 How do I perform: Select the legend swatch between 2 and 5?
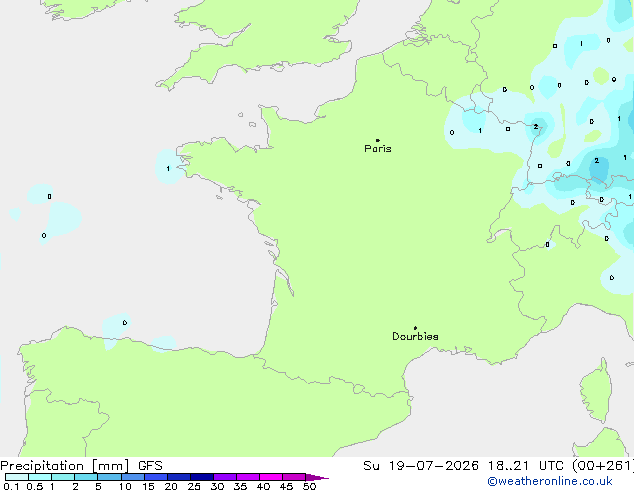[86, 477]
